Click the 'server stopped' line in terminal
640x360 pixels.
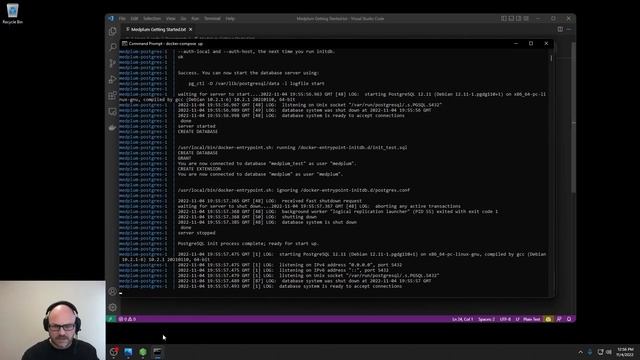(x=196, y=233)
